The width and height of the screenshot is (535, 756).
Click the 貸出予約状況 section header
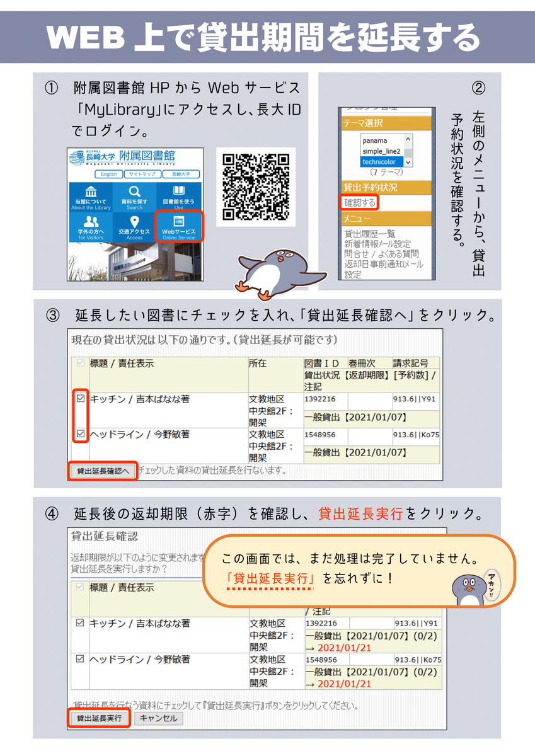click(386, 188)
